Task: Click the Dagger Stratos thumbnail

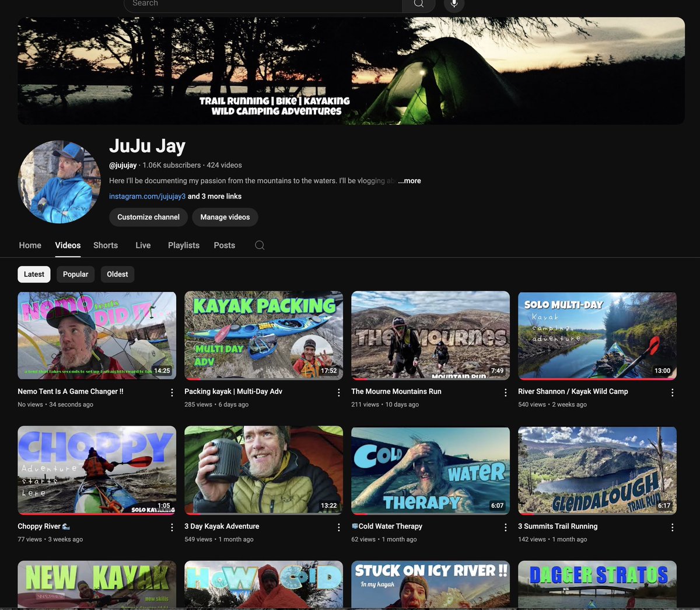Action: click(597, 585)
